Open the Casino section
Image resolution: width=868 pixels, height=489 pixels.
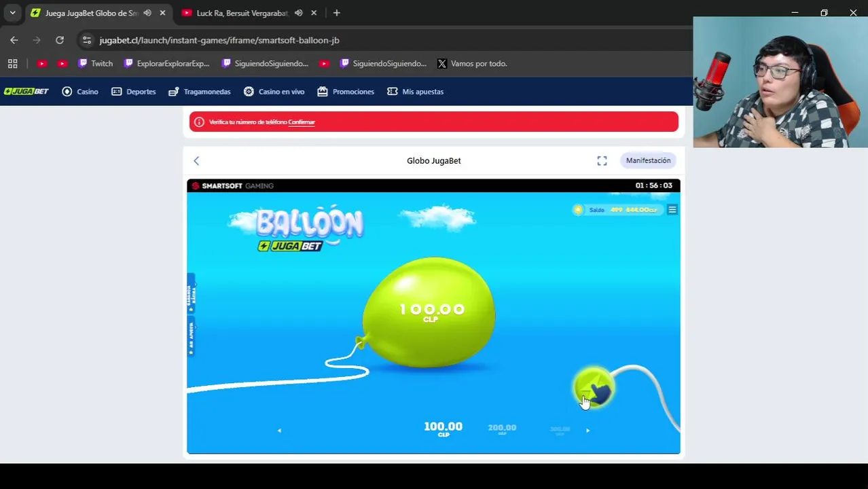point(80,92)
